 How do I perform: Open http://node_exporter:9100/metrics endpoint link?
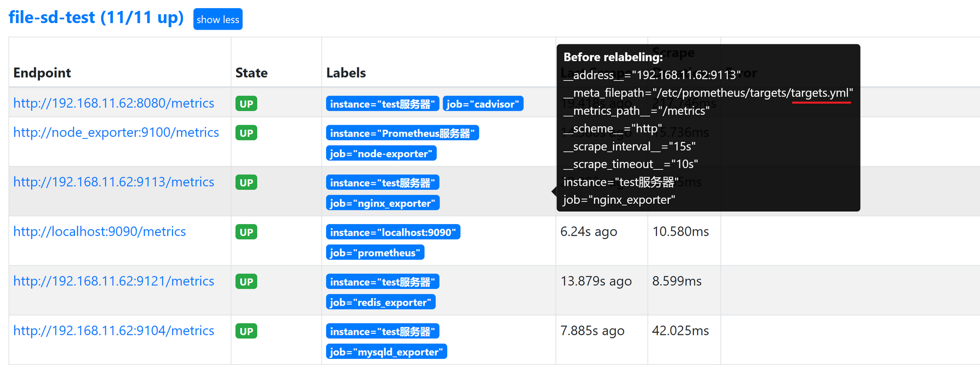pyautogui.click(x=116, y=132)
